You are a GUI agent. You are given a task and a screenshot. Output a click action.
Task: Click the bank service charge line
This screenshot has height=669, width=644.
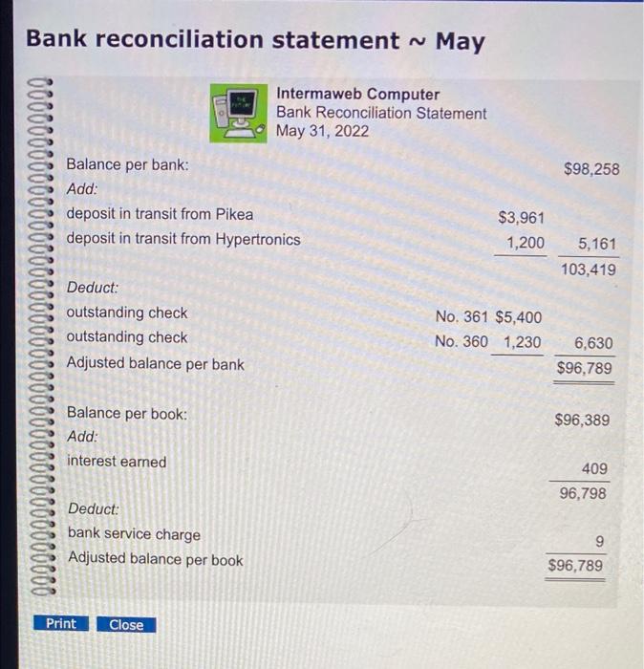pos(134,533)
